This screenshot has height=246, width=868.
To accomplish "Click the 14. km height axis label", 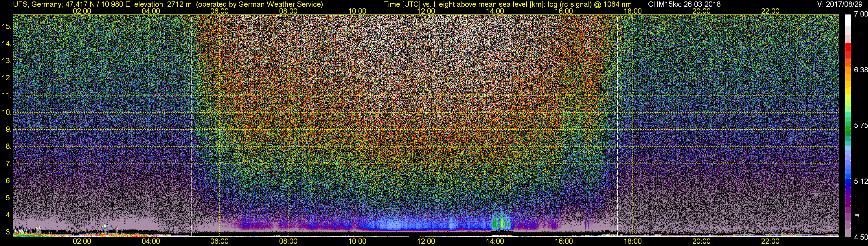I will tap(7, 44).
